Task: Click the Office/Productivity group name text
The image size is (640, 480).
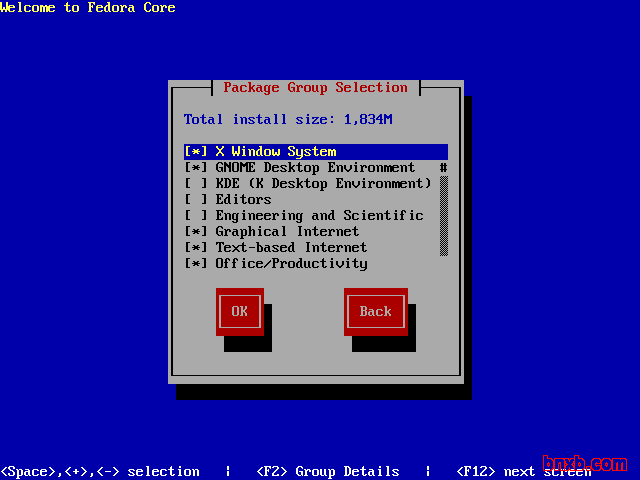Action: click(x=291, y=264)
